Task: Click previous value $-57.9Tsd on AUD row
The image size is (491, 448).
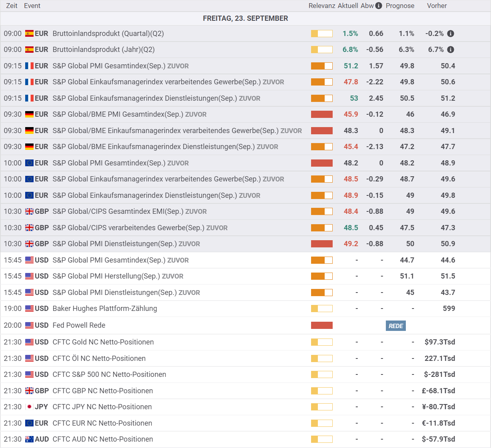Action: point(438,439)
